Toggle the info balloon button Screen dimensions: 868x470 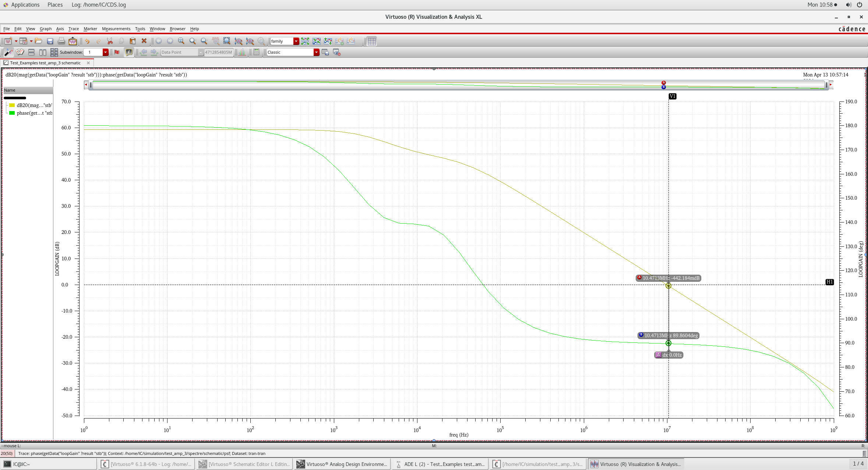point(129,52)
